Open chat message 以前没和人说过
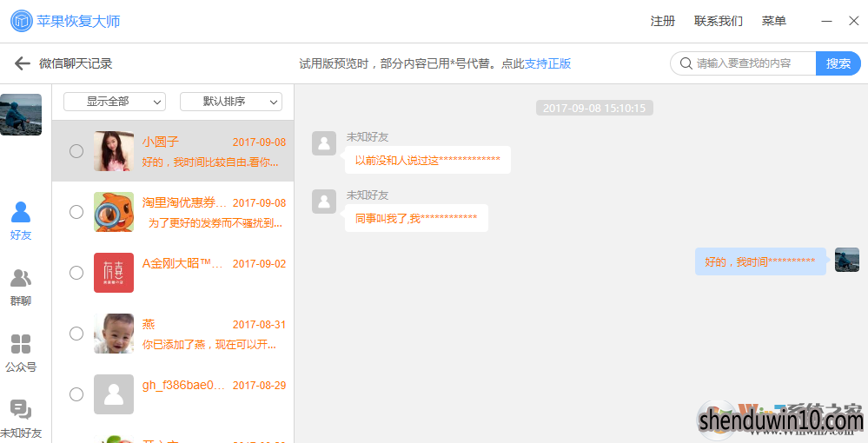This screenshot has height=443, width=868. [427, 160]
